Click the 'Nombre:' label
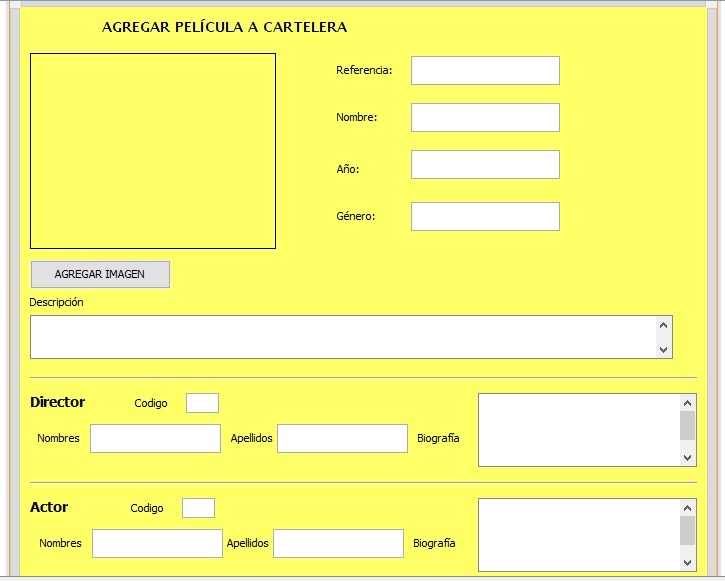Image resolution: width=725 pixels, height=581 pixels. point(356,117)
